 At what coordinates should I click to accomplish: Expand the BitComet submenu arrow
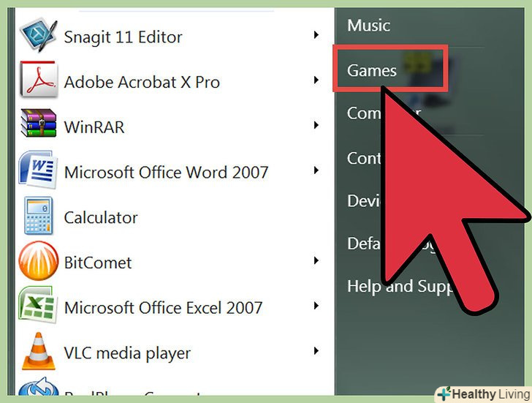click(316, 261)
